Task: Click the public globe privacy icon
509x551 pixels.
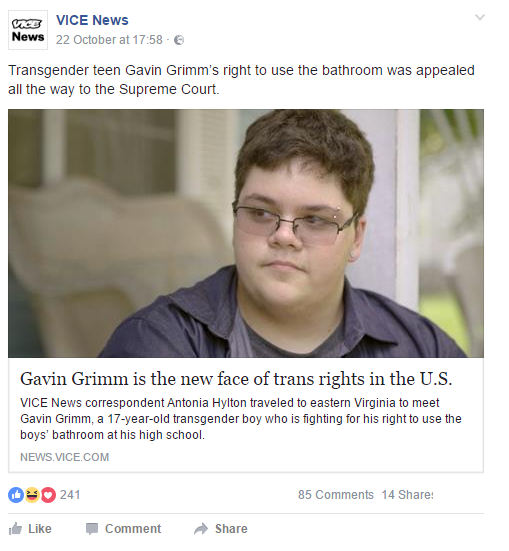Action: coord(179,40)
